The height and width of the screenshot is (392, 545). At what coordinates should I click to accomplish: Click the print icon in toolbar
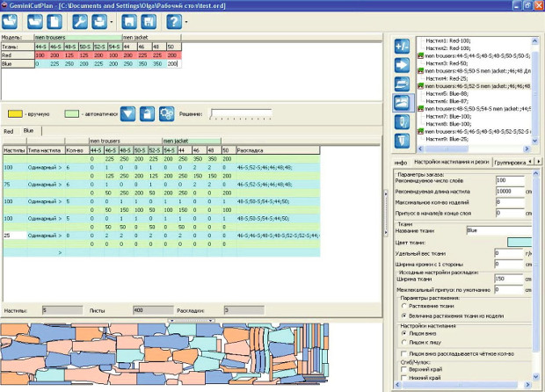tap(101, 20)
